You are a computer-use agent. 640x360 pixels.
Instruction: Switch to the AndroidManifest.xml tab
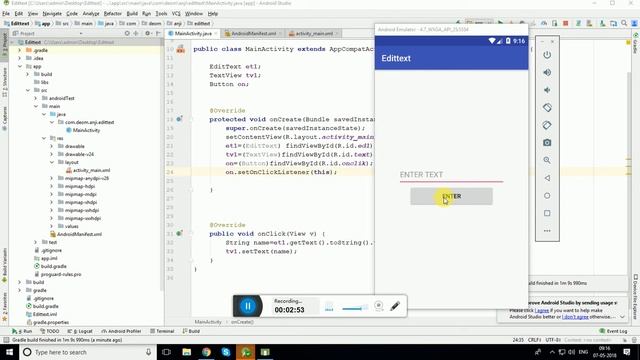(x=253, y=33)
